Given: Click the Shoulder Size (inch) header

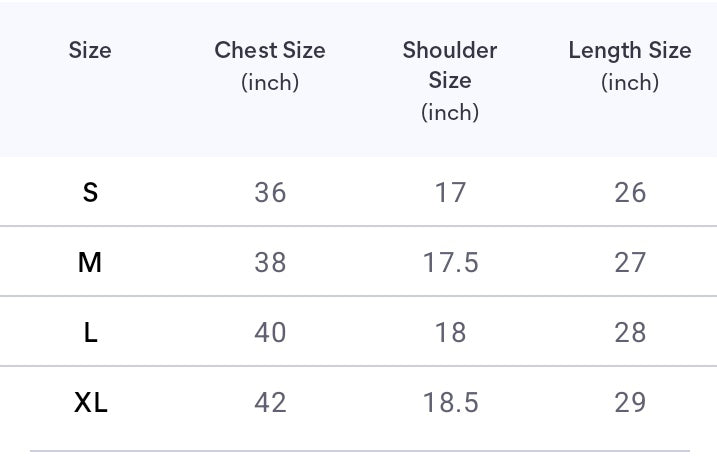Looking at the screenshot, I should [x=450, y=81].
